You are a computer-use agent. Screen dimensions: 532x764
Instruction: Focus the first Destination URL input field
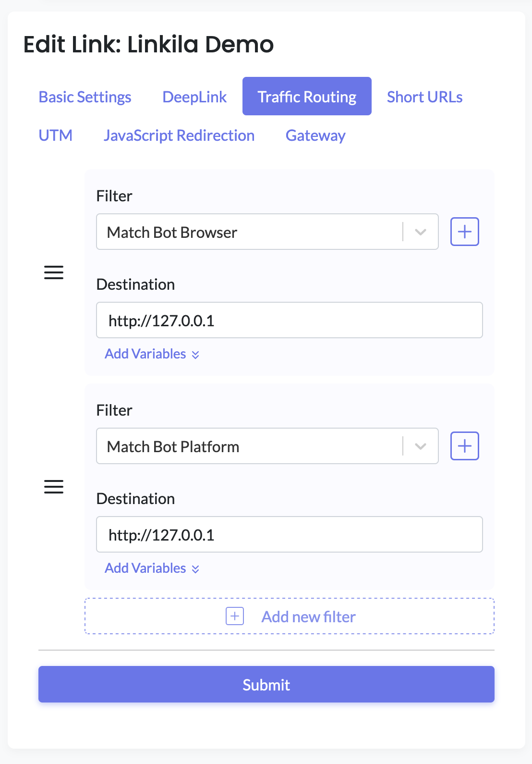pos(290,320)
